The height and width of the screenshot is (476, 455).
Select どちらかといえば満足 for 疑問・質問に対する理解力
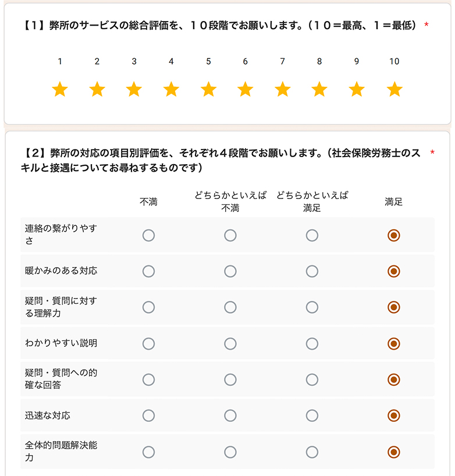[x=312, y=307]
